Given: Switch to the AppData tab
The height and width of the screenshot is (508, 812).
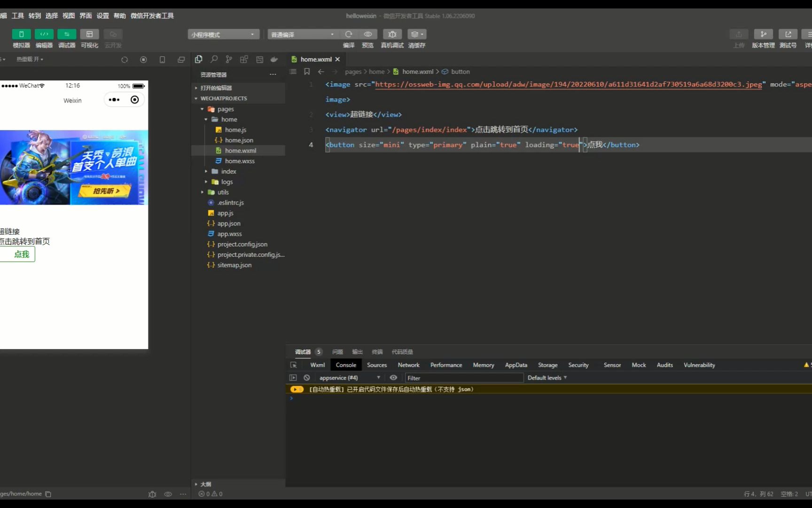Looking at the screenshot, I should click(516, 365).
